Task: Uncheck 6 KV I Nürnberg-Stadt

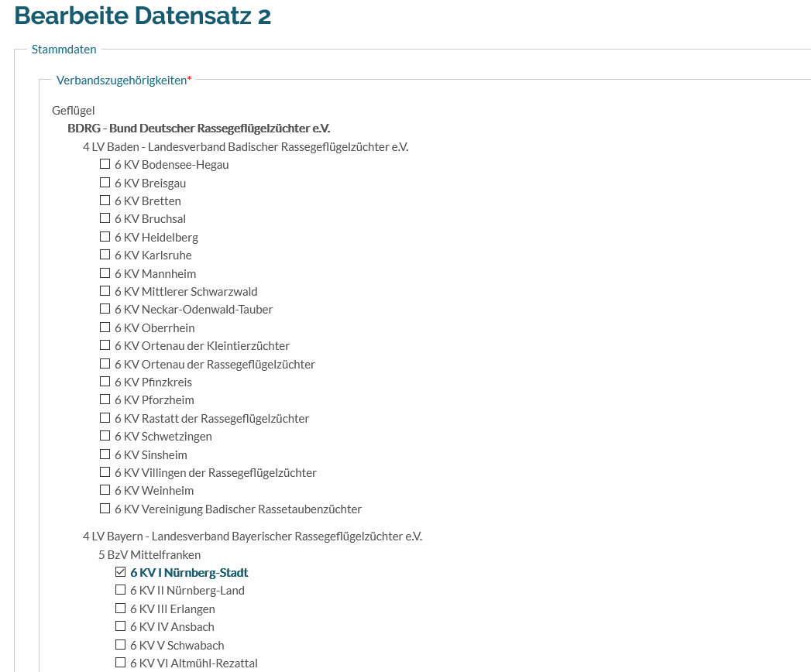Action: pyautogui.click(x=120, y=572)
